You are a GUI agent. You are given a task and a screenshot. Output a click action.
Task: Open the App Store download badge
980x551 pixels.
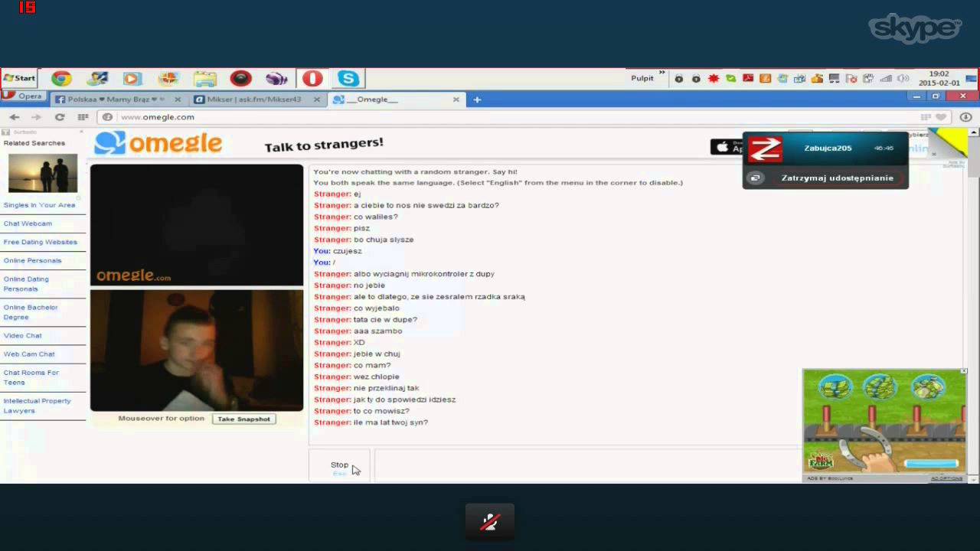click(x=727, y=146)
